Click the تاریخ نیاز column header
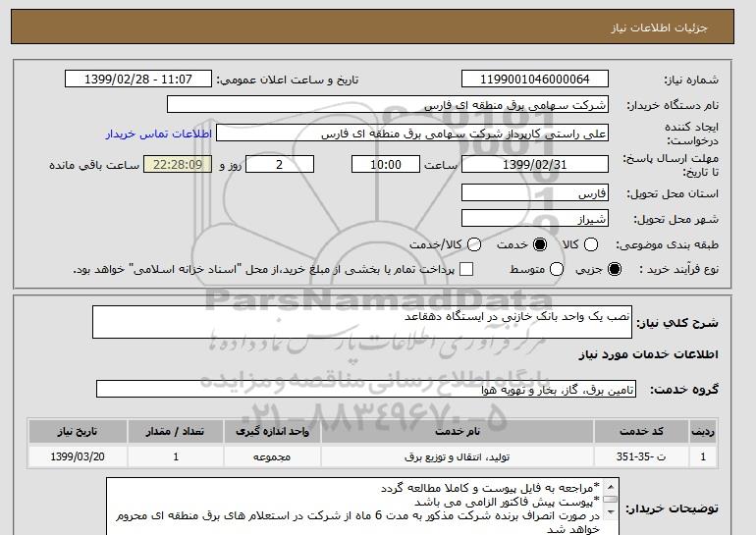This screenshot has height=535, width=756. coord(78,431)
